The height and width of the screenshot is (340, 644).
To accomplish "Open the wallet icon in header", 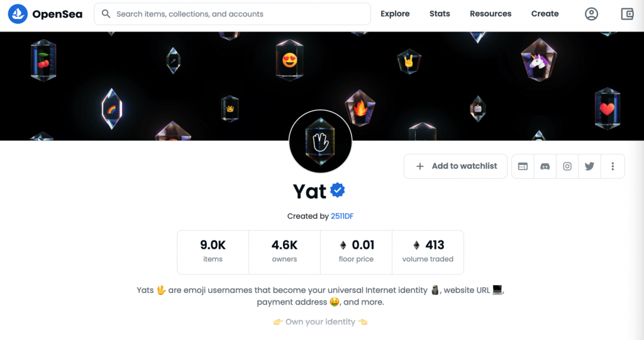I will pos(627,14).
